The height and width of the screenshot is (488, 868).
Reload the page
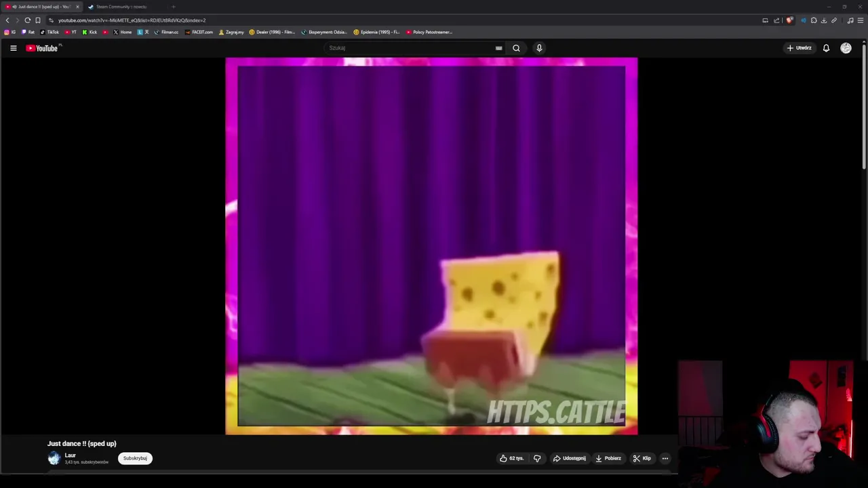pyautogui.click(x=28, y=20)
